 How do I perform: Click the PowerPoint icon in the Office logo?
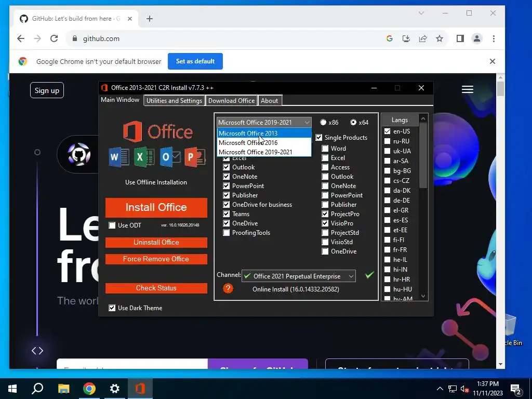point(195,157)
